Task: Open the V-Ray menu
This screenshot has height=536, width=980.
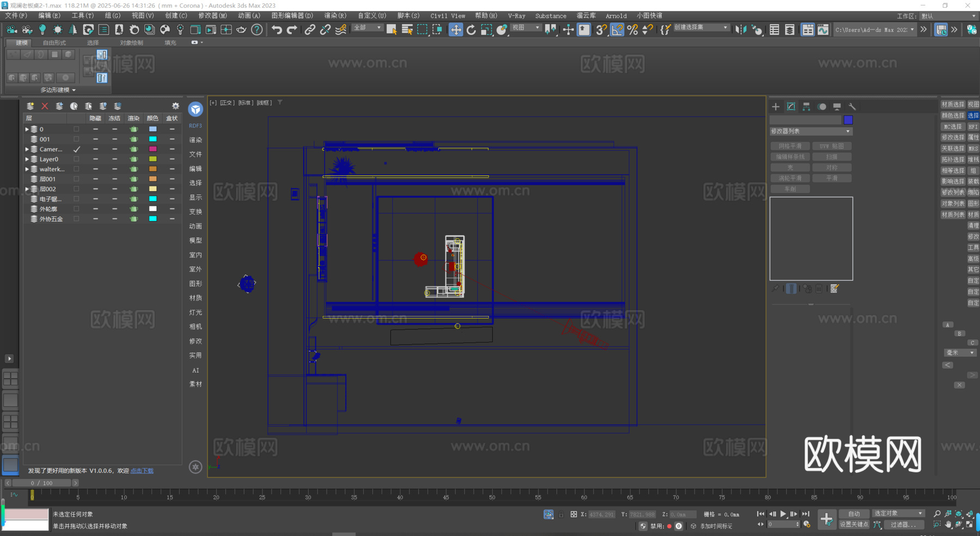Action: click(517, 15)
